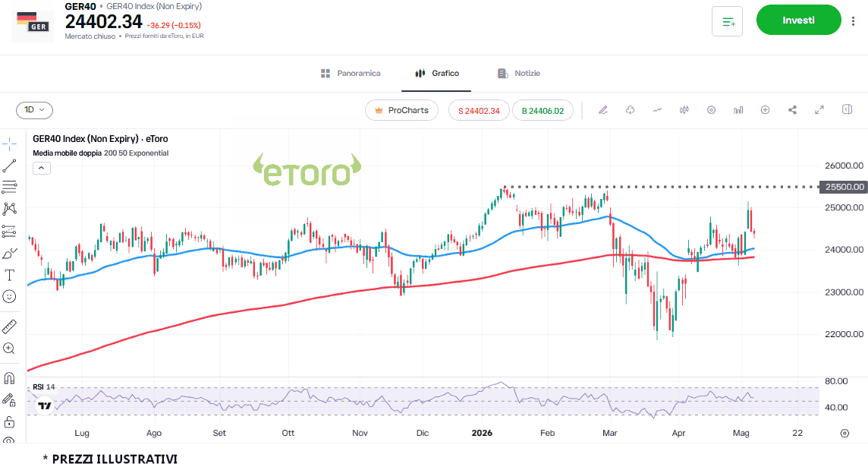This screenshot has height=467, width=868.
Task: Select the Text annotation tool
Action: click(x=9, y=276)
